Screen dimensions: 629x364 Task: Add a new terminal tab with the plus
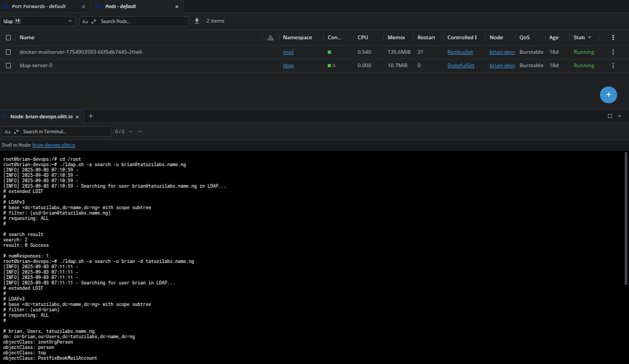[x=91, y=116]
